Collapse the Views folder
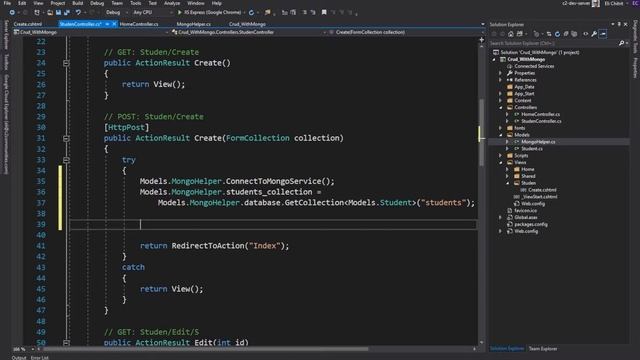 tap(501, 162)
